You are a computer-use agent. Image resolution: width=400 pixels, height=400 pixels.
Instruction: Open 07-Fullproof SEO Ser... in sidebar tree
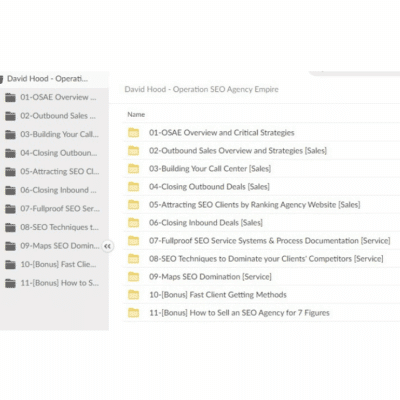tap(60, 209)
